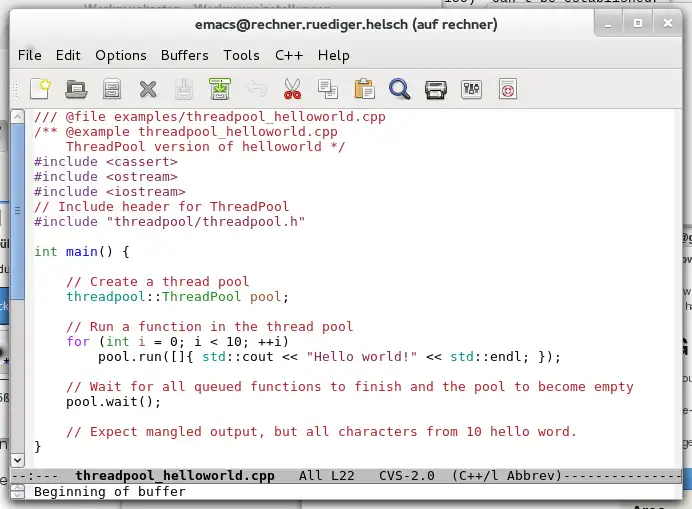Click the '// Wait for all queued functions' comment
The height and width of the screenshot is (509, 692).
click(350, 387)
